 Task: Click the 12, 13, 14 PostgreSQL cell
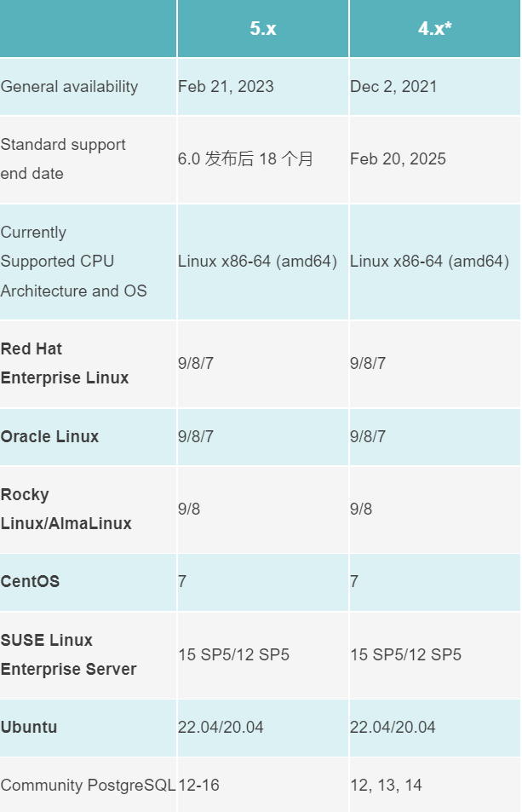385,786
